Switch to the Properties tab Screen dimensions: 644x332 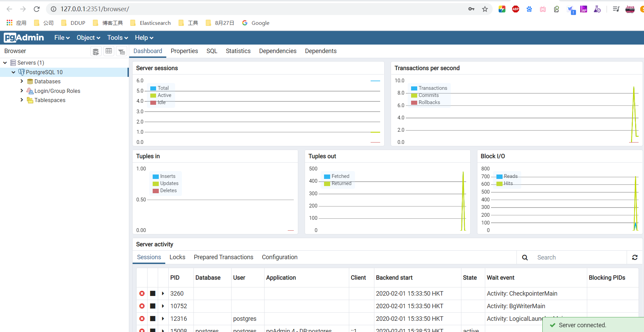pyautogui.click(x=184, y=51)
